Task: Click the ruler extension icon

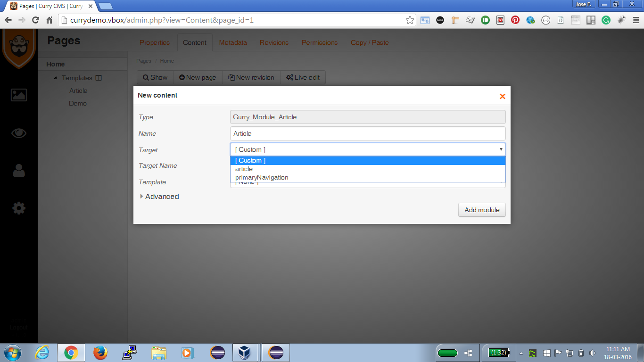Action: click(x=455, y=20)
